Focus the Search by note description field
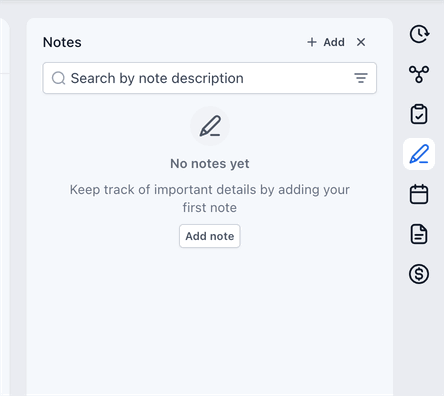Viewport: 444px width, 396px height. click(x=210, y=78)
